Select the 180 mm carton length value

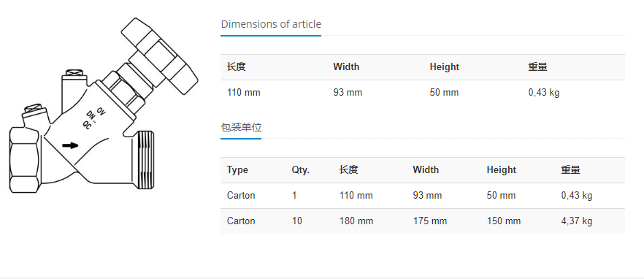click(x=356, y=221)
